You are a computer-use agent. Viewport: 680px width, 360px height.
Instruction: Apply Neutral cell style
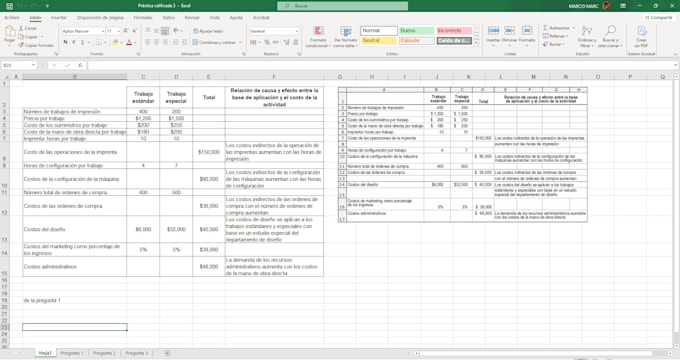(x=379, y=41)
